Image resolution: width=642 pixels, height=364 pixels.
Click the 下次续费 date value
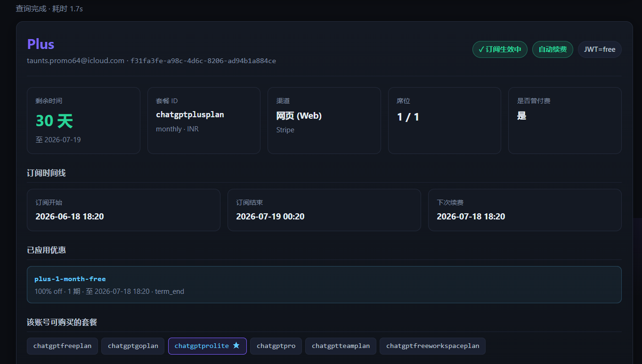click(x=471, y=217)
